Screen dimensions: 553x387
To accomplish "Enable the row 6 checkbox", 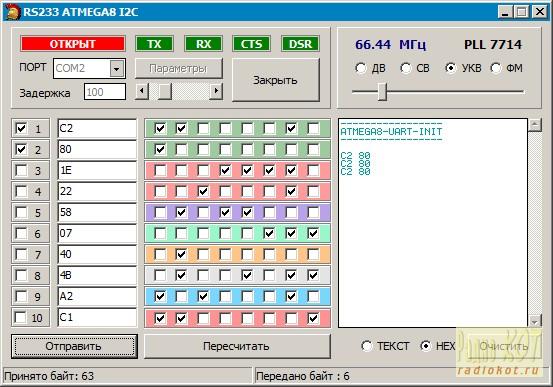I will point(21,233).
